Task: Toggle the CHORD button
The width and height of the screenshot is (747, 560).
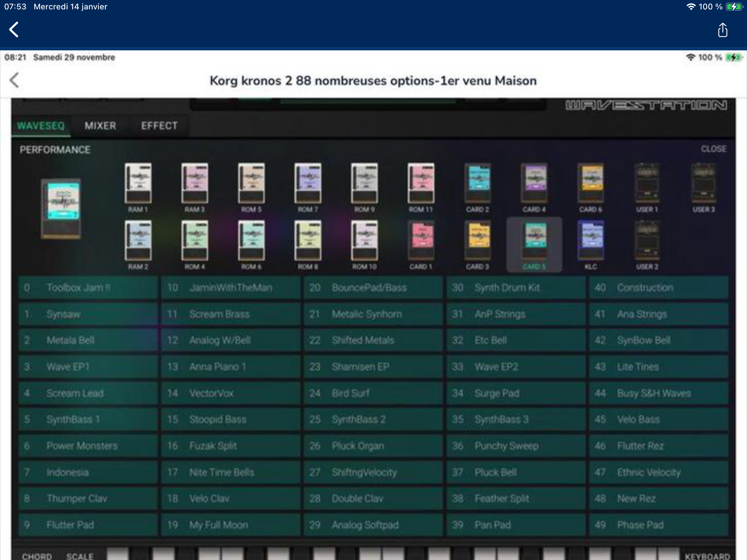Action: (37, 555)
